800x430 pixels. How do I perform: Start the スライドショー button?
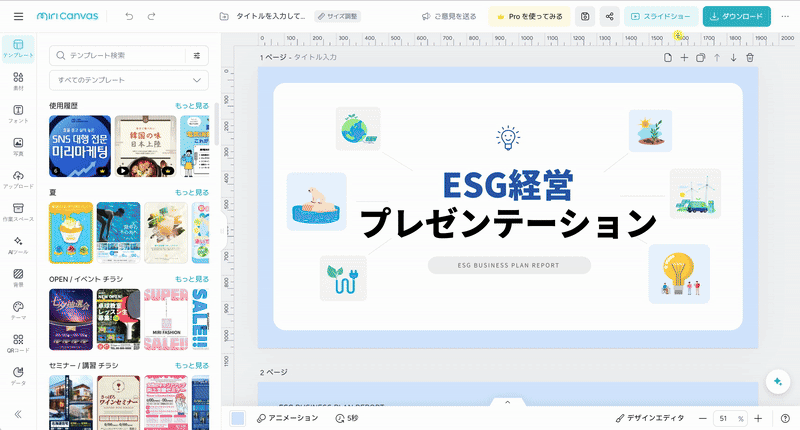(x=661, y=17)
